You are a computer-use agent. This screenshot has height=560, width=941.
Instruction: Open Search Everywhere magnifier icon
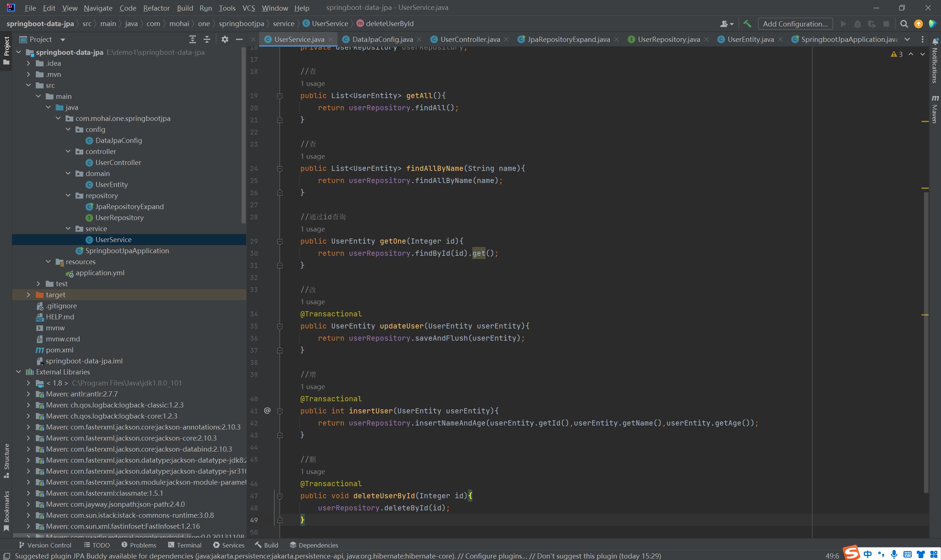coord(904,24)
